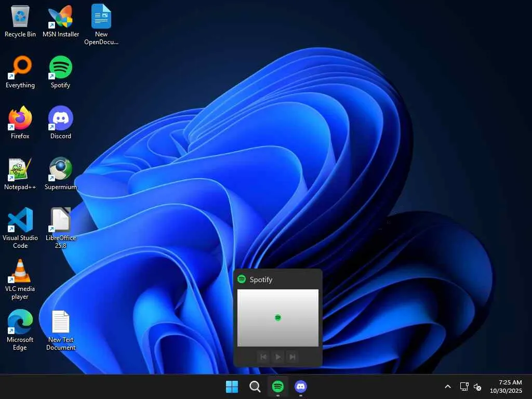
Task: Open the network status tray icon
Action: point(464,387)
